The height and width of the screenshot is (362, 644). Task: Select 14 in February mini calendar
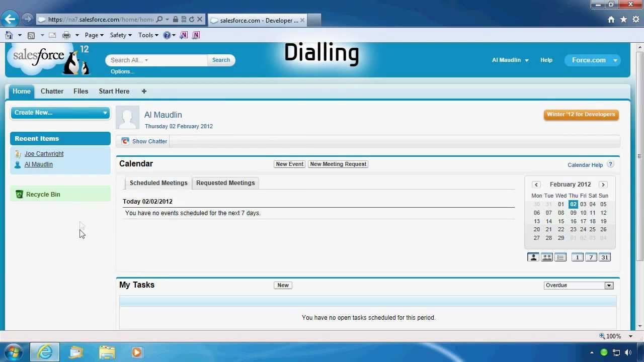coord(548,221)
